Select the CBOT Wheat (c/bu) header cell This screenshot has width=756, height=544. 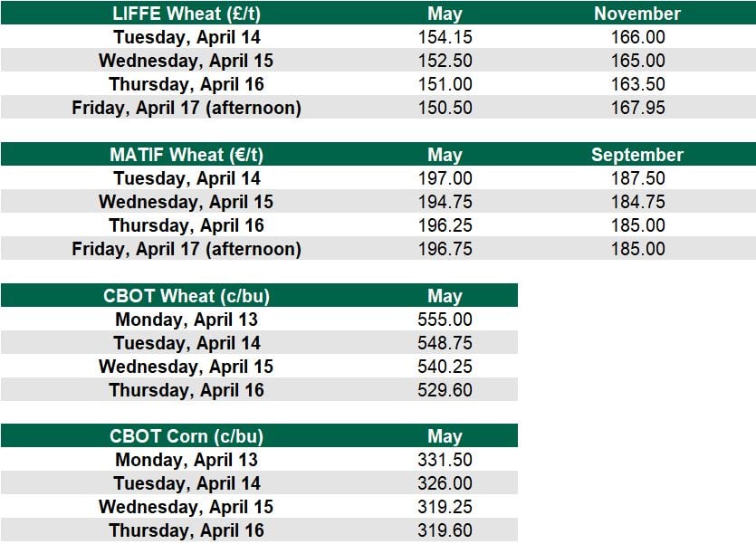point(187,296)
